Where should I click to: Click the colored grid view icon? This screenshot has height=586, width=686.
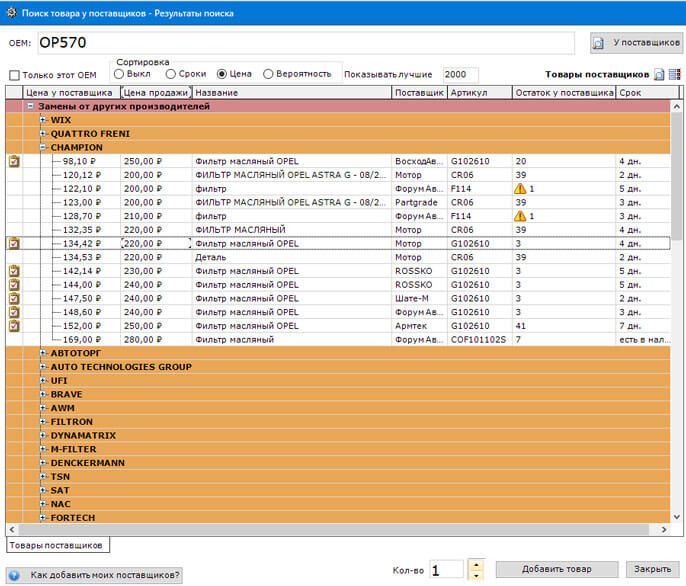coord(674,75)
